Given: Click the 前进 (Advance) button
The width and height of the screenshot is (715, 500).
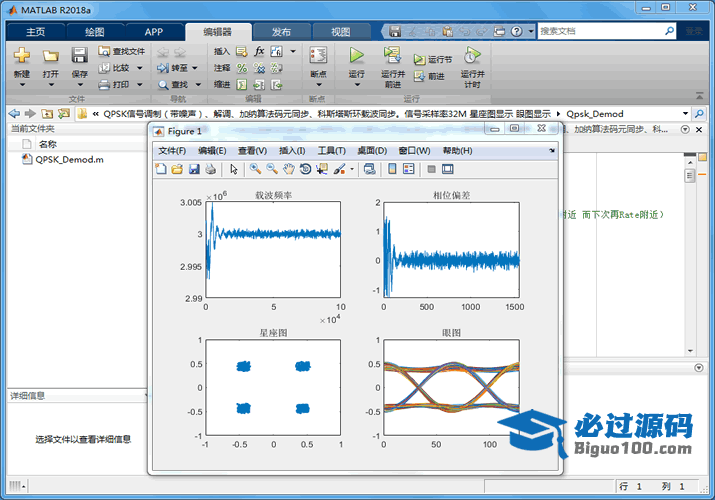Looking at the screenshot, I should (x=430, y=76).
